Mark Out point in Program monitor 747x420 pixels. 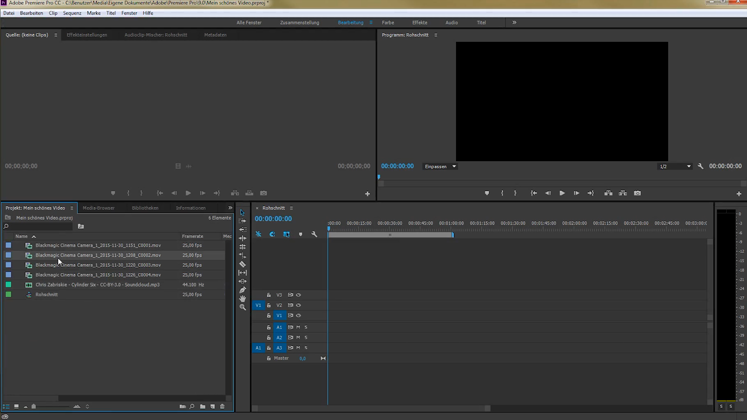tap(515, 193)
